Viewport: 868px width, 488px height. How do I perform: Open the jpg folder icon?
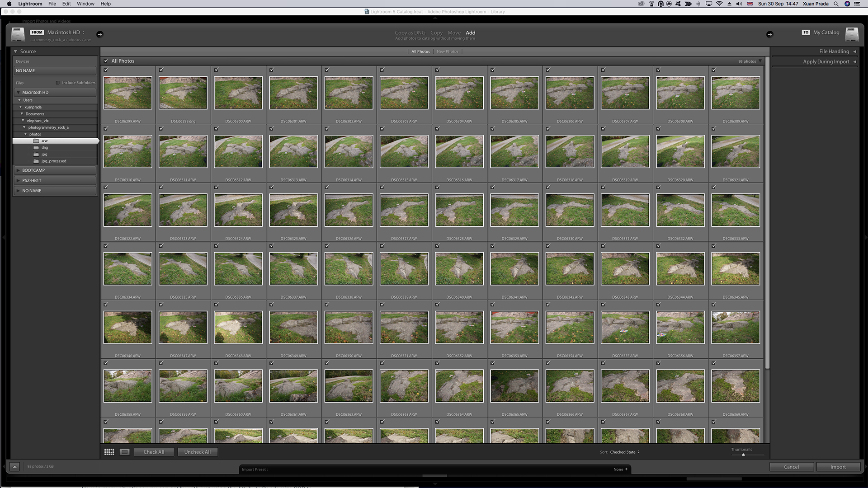click(36, 155)
